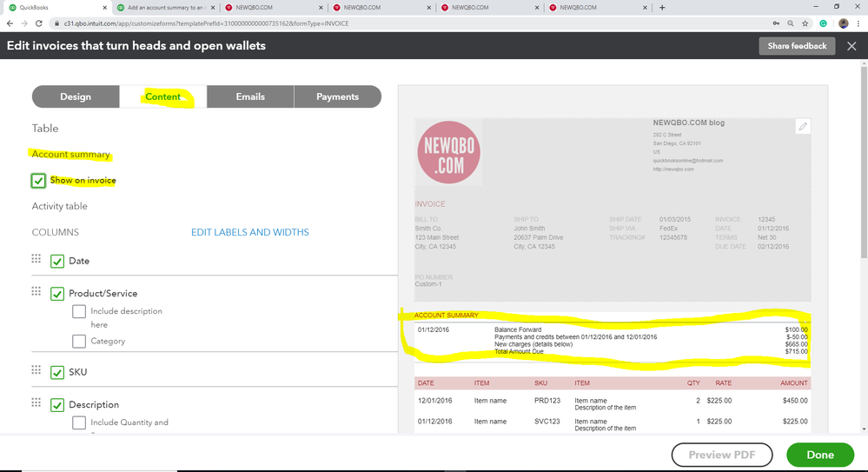Open a new browser tab with plus
This screenshot has height=472, width=868.
pos(662,8)
